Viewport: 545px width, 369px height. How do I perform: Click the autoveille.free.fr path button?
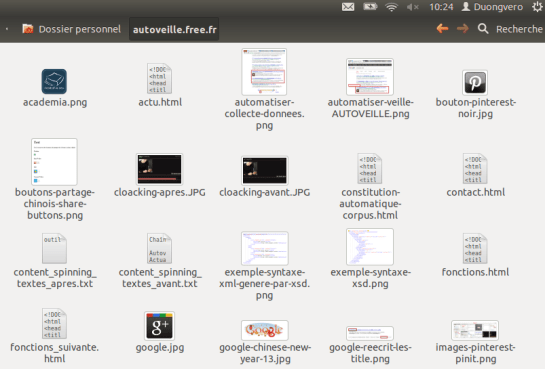pos(174,30)
